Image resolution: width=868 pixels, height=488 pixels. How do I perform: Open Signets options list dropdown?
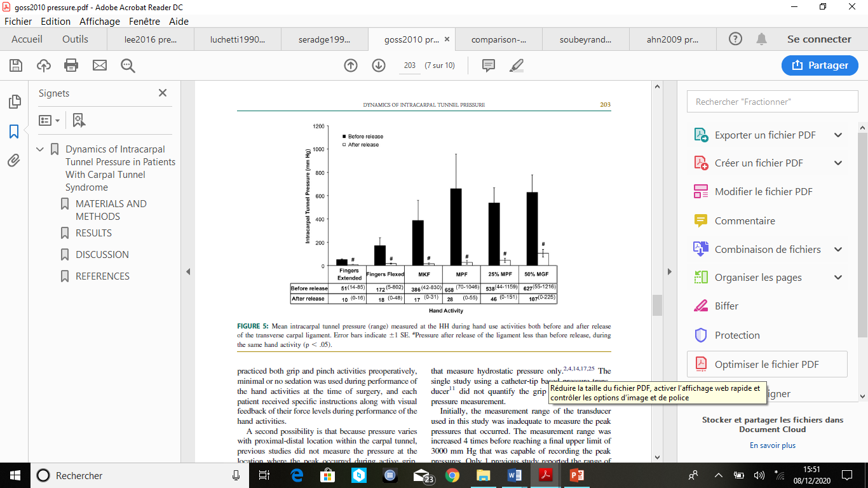point(50,120)
